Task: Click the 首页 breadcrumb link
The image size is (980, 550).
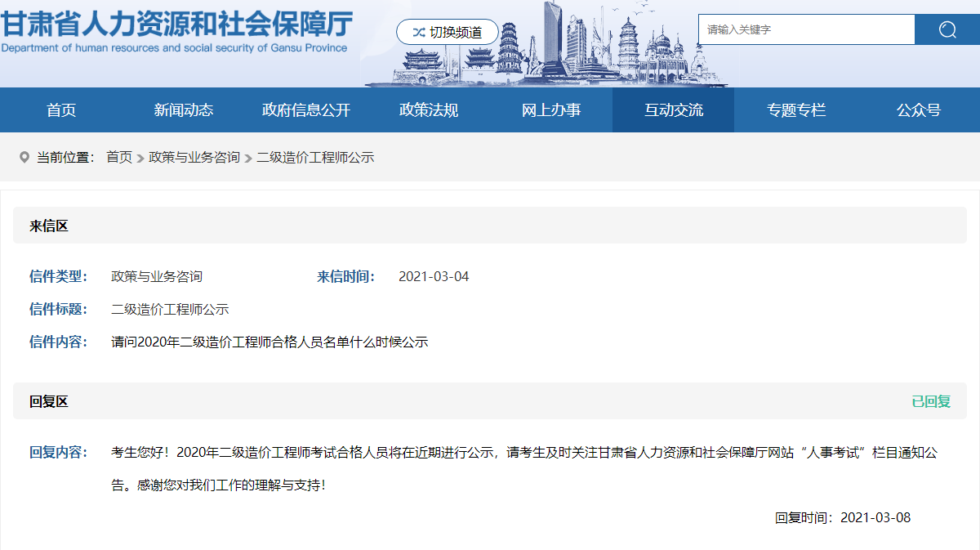Action: [x=119, y=157]
